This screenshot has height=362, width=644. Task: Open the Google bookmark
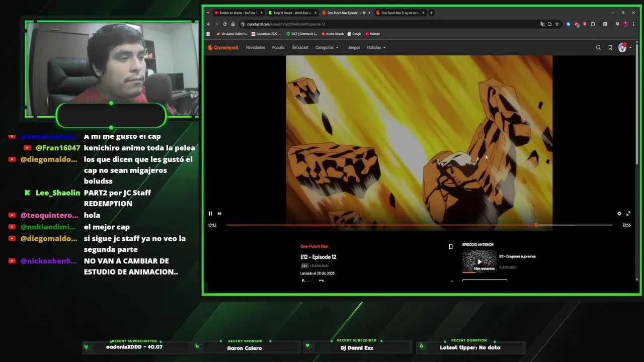point(355,34)
